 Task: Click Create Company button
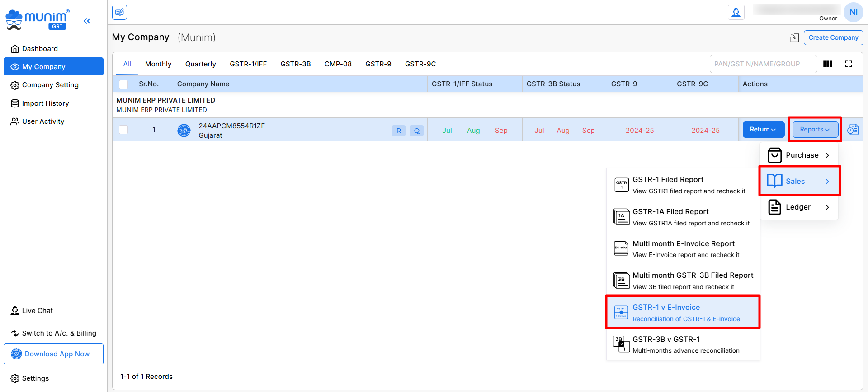click(x=833, y=37)
